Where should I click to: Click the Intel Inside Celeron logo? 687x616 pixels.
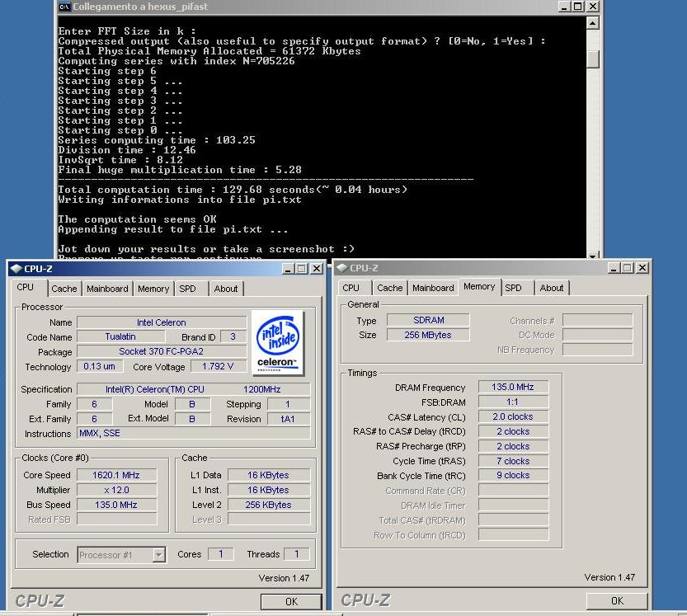click(278, 343)
